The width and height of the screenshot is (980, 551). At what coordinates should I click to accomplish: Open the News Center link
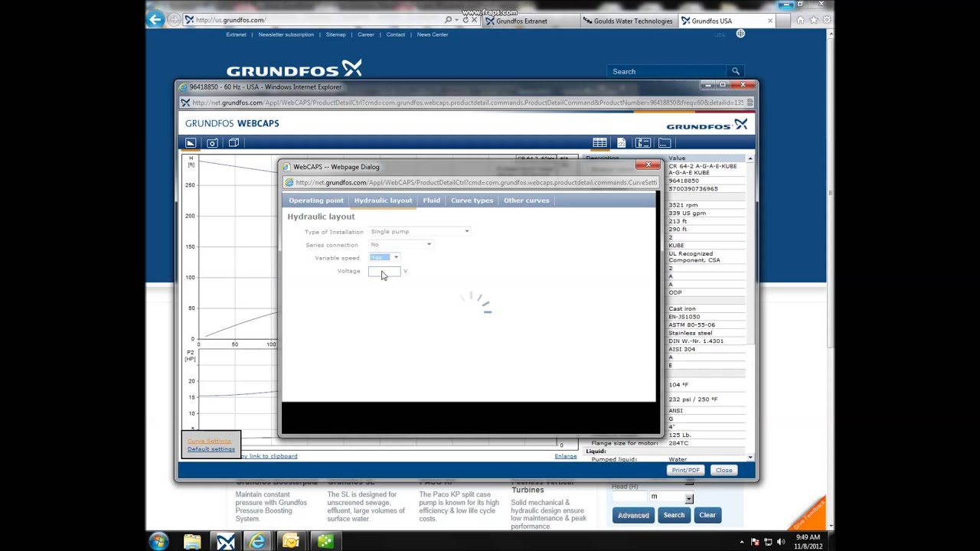coord(433,34)
